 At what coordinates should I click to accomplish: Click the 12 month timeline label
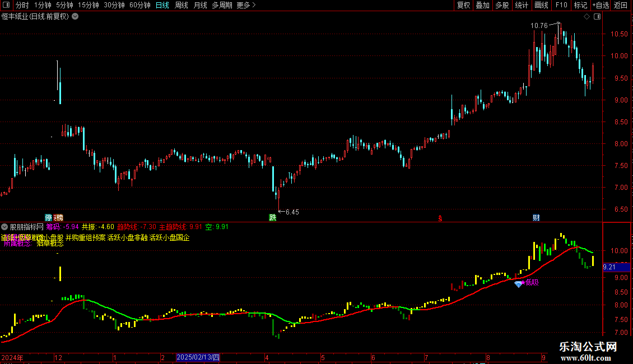58,357
